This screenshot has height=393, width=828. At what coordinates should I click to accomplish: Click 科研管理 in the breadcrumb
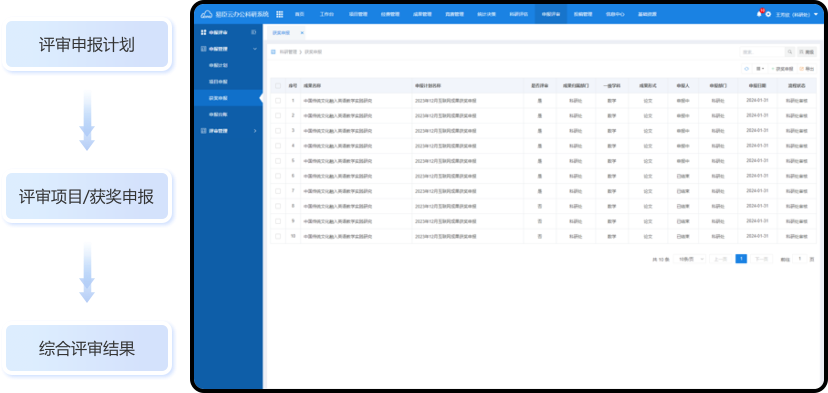click(288, 52)
